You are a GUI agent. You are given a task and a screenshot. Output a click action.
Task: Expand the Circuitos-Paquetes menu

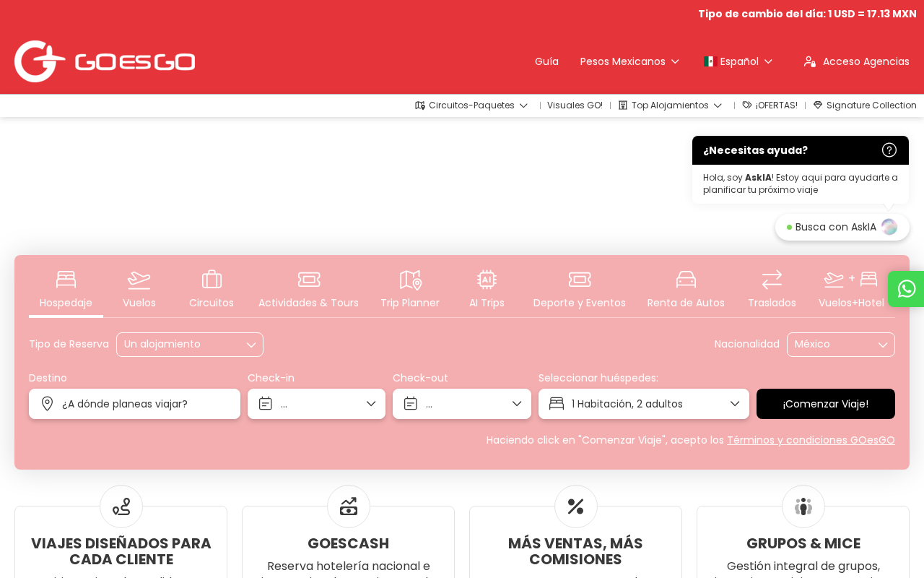coord(472,105)
